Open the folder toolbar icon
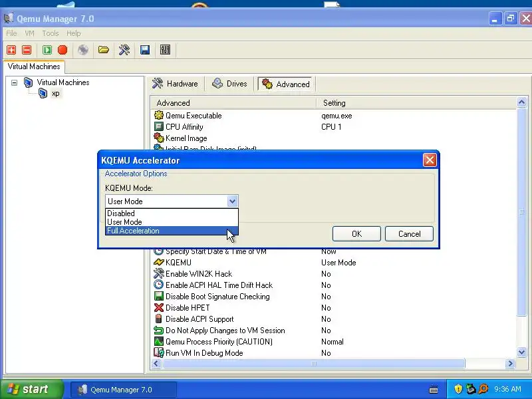 (x=104, y=50)
